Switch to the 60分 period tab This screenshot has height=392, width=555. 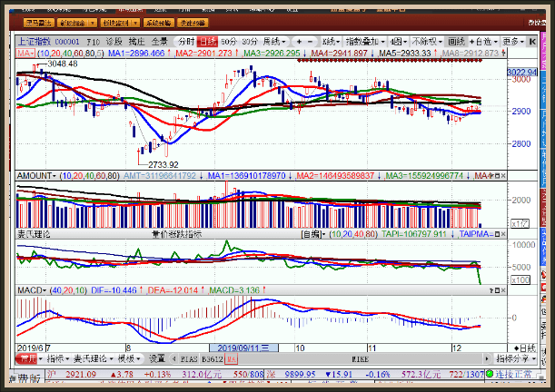[x=229, y=42]
